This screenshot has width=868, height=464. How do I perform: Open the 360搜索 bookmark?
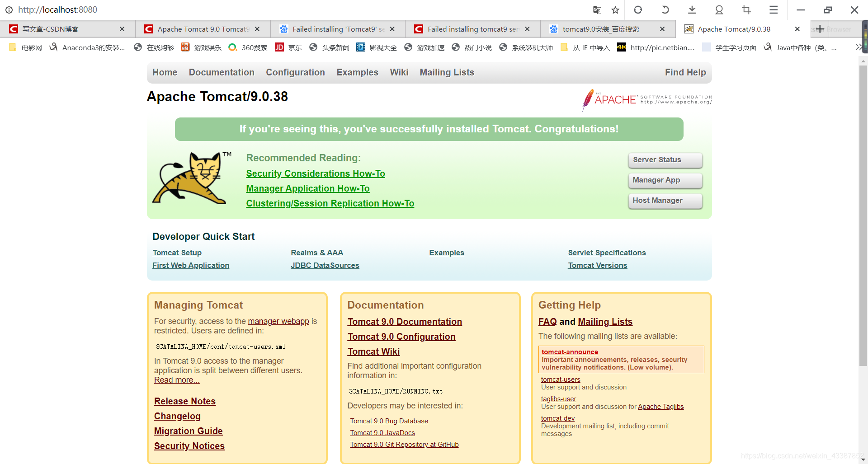tap(248, 47)
